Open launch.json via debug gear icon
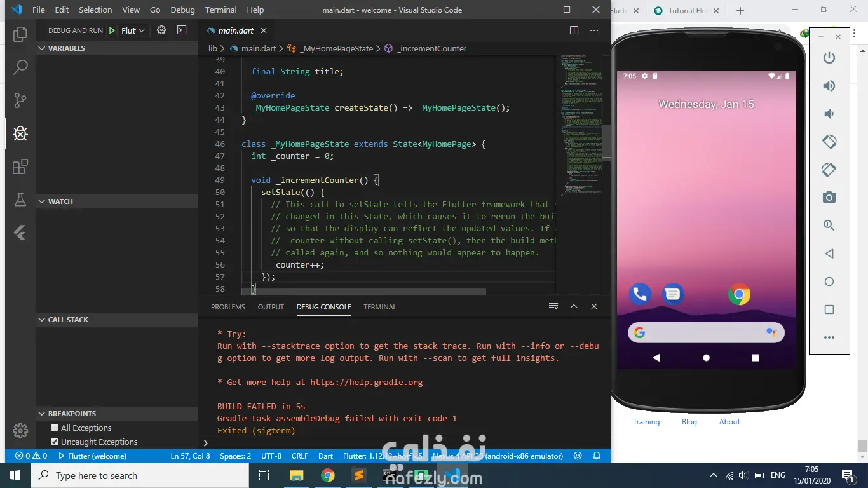Image resolution: width=868 pixels, height=488 pixels. [x=161, y=30]
